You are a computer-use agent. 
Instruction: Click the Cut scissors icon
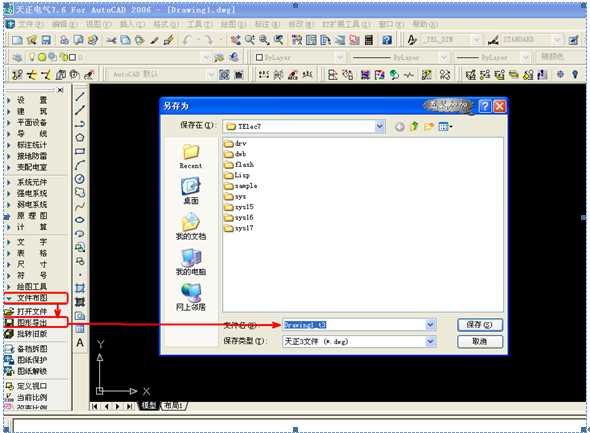tap(111, 40)
